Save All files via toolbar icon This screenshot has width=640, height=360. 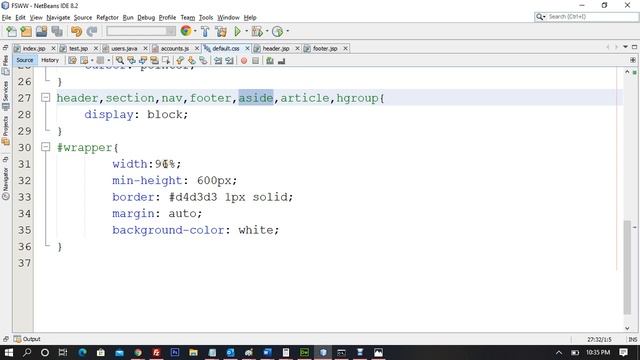pyautogui.click(x=57, y=31)
